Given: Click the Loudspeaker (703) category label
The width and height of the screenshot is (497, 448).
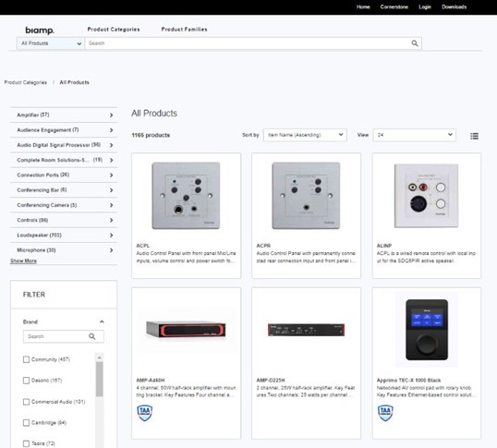Looking at the screenshot, I should [39, 236].
